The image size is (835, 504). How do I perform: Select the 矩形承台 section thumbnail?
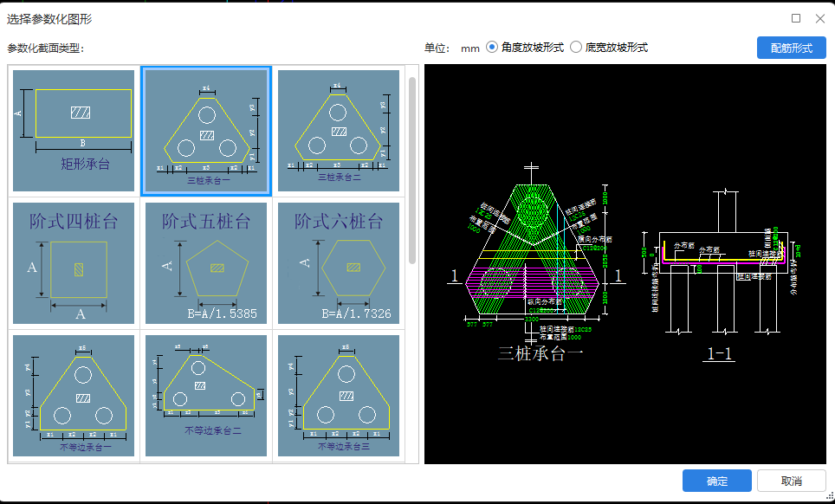coord(74,131)
